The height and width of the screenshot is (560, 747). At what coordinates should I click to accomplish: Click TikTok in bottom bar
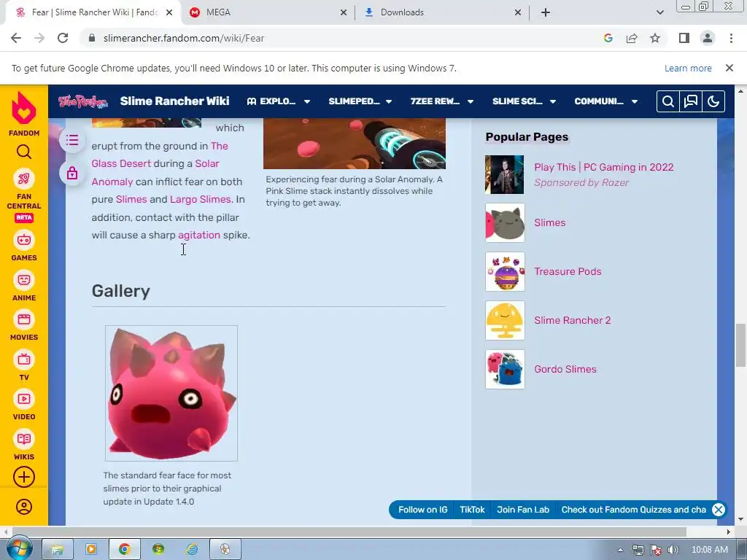tap(472, 510)
